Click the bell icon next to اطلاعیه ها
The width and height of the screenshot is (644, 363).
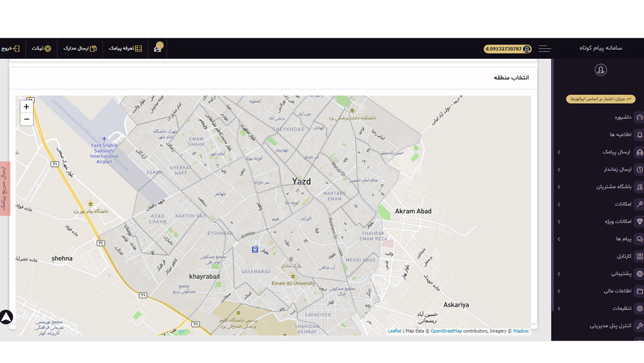pos(639,135)
